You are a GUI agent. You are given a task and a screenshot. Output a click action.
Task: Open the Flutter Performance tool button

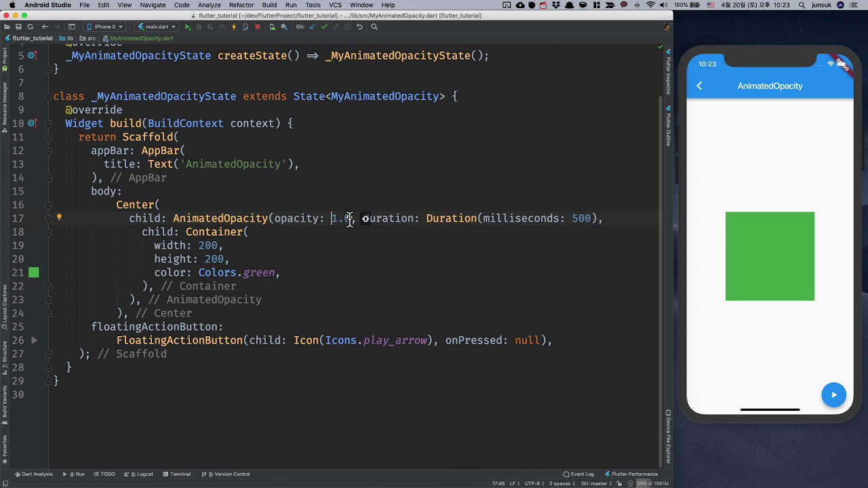[x=631, y=474]
